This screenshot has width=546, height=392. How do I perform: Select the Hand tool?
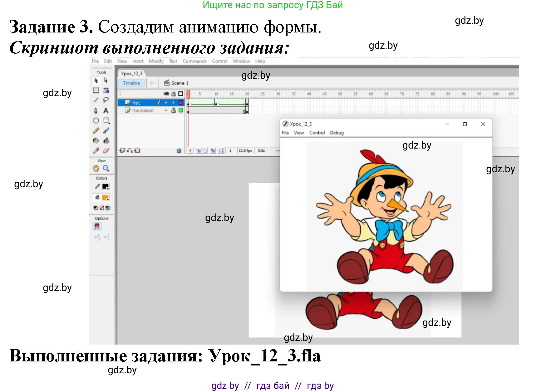[x=96, y=169]
